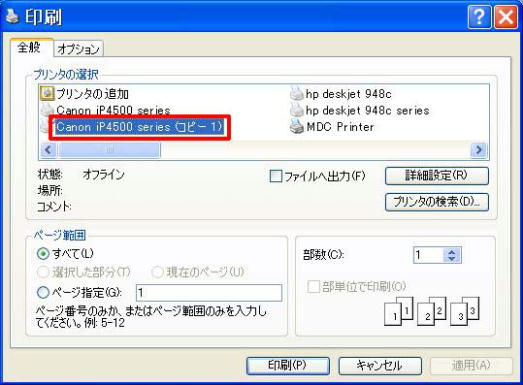Toggle 部単位で印刷(O) checkbox

pos(313,286)
